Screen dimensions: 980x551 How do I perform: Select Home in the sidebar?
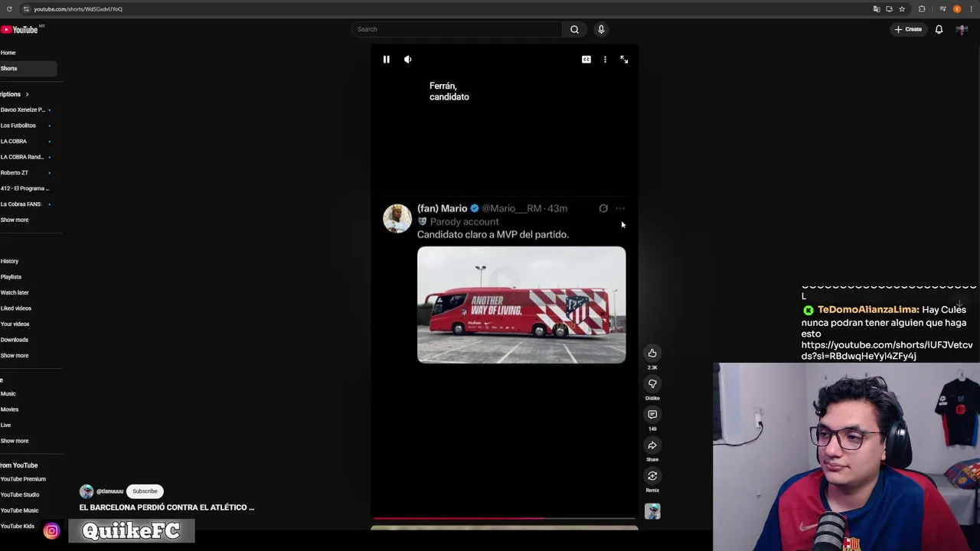pos(8,53)
